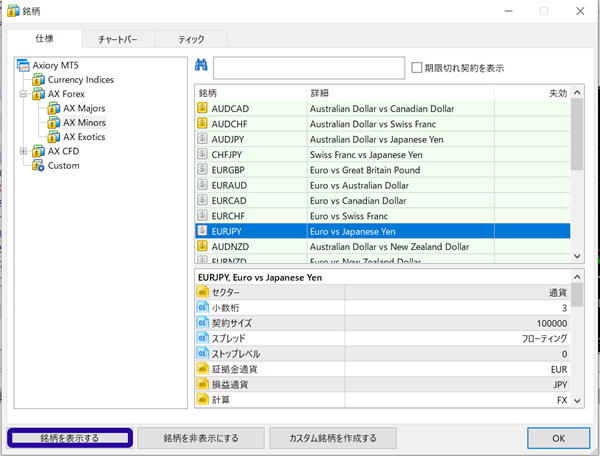Click the セクター property icon
Screen dimensions: 600x456
[x=203, y=292]
